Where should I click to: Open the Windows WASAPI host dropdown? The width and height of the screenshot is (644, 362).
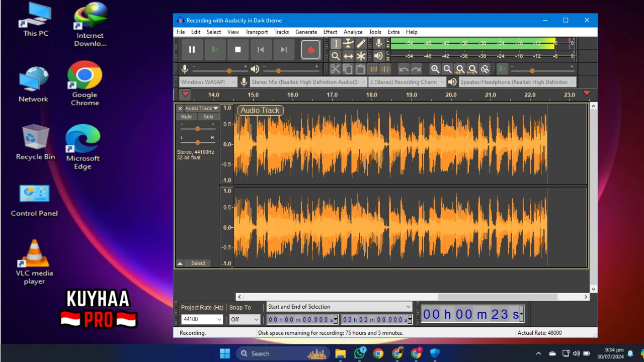click(x=208, y=82)
